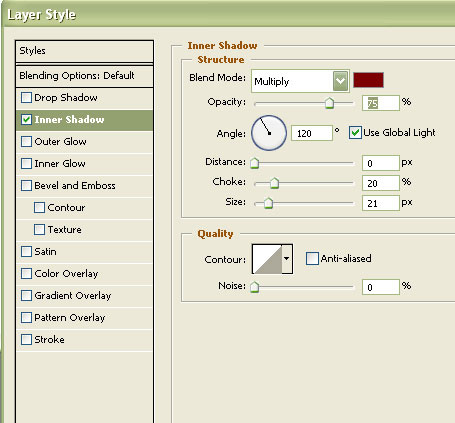Viewport: 455px width, 423px height.
Task: Select the Drop Shadow effect label
Action: pyautogui.click(x=66, y=98)
